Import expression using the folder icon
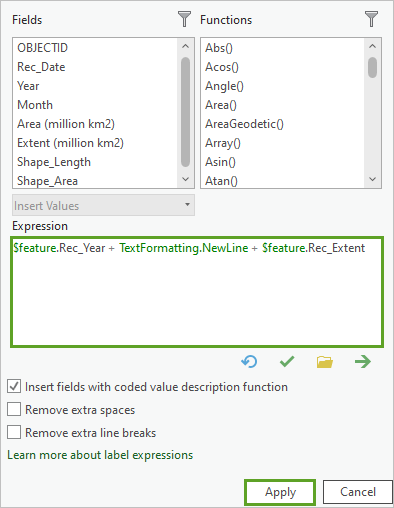 [325, 362]
